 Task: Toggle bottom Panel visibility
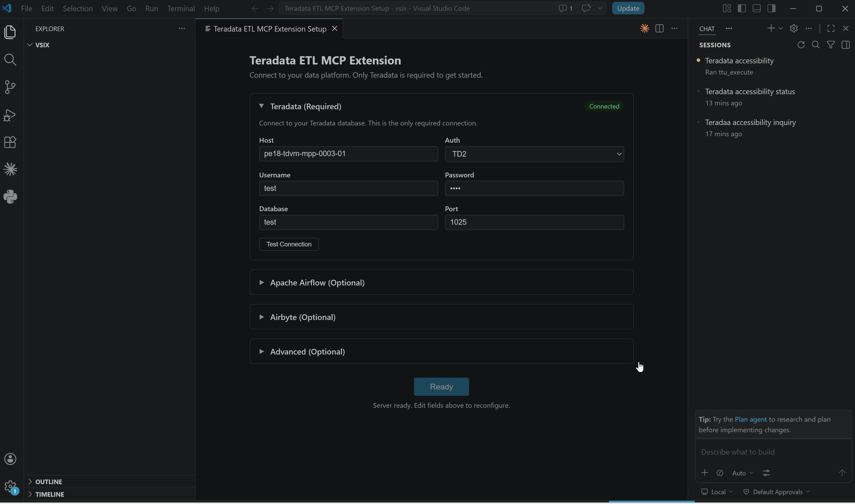pyautogui.click(x=756, y=8)
